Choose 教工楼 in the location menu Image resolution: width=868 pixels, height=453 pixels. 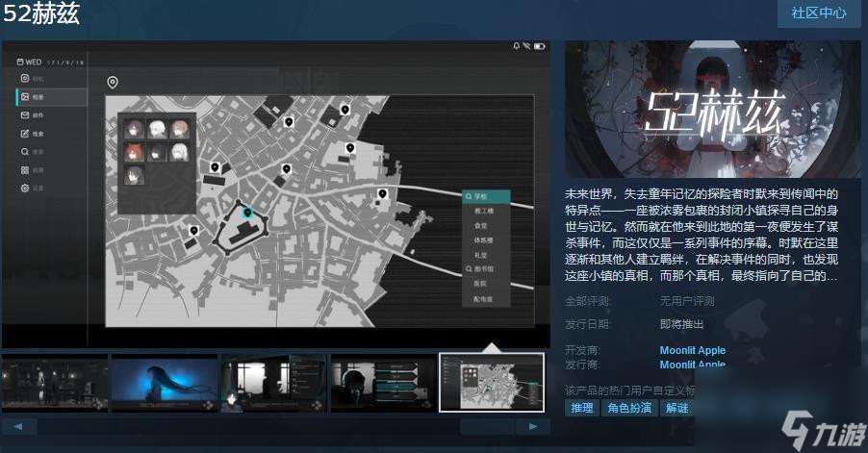[486, 212]
